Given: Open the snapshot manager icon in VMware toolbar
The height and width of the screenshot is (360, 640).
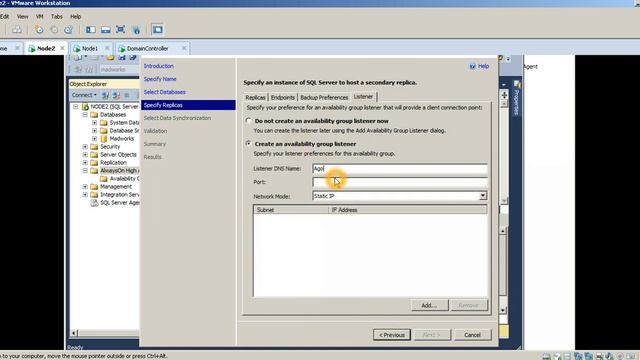Looking at the screenshot, I should click(68, 29).
